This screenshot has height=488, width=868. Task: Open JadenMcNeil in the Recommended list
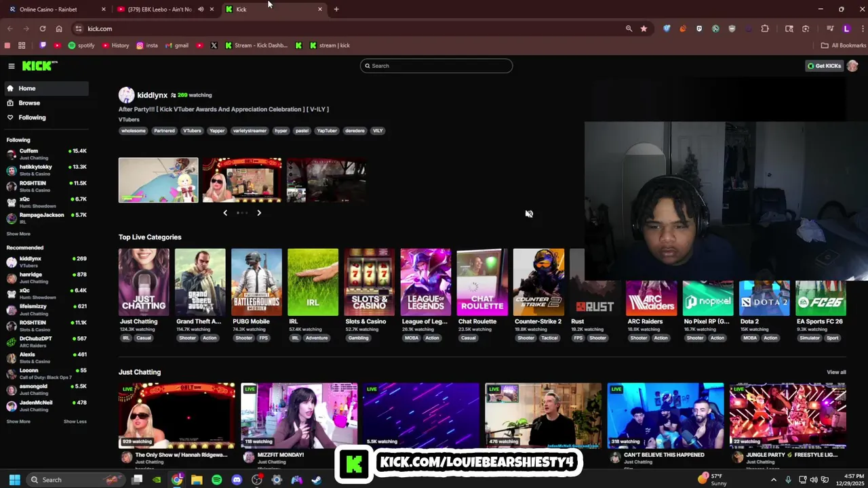click(x=45, y=405)
